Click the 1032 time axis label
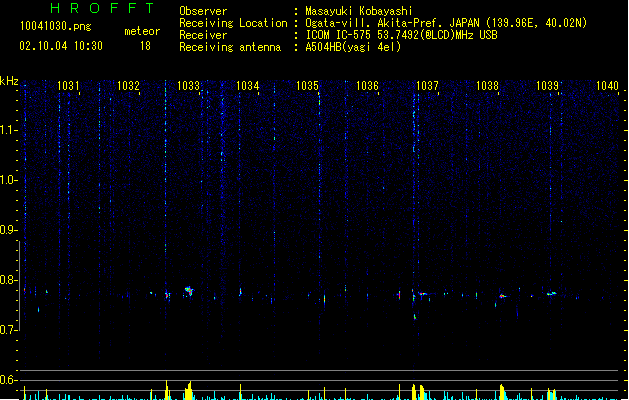Image resolution: width=629 pixels, height=400 pixels. [x=128, y=86]
